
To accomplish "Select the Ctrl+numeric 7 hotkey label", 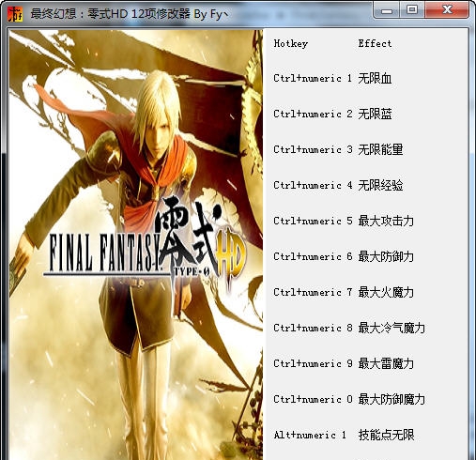I will pos(313,292).
